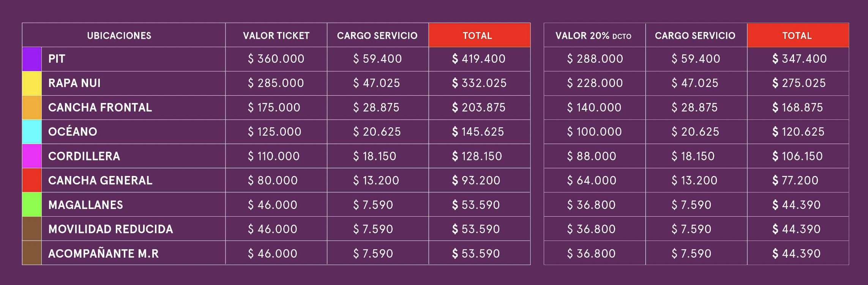
Task: Select the MOVILIDAD REDUCIDA row label
Action: click(x=110, y=229)
